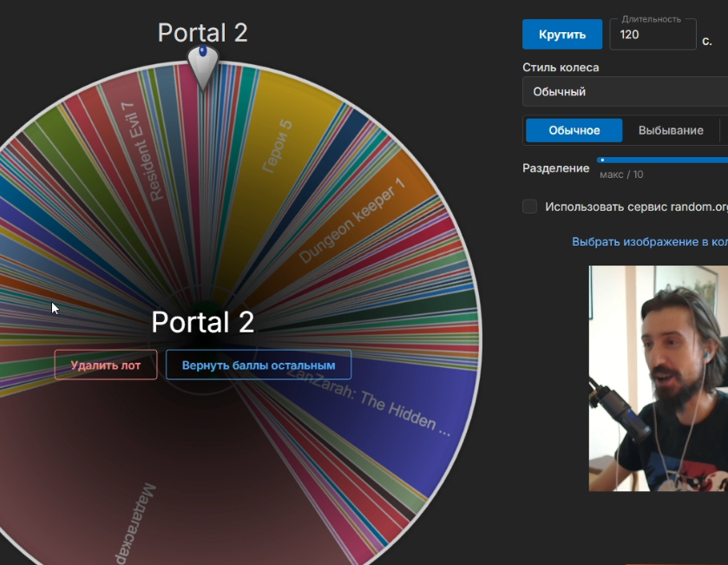Enable the random.org service checkbox

[x=530, y=207]
